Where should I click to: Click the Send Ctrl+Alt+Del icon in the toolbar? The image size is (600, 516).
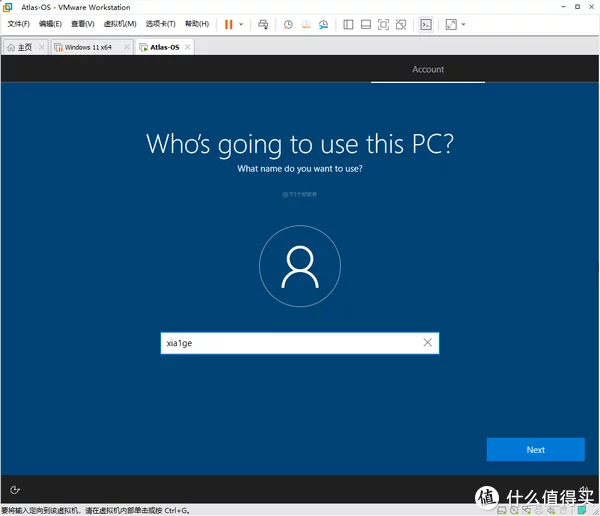tap(263, 24)
